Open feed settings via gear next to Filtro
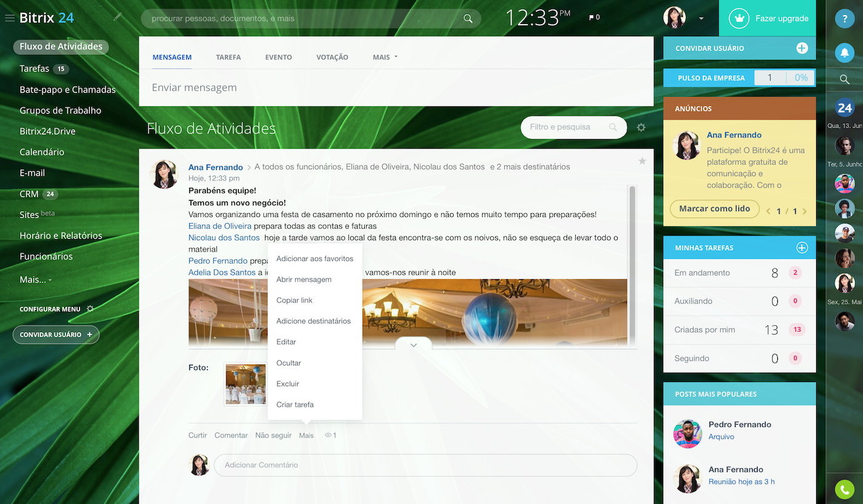 pyautogui.click(x=640, y=127)
